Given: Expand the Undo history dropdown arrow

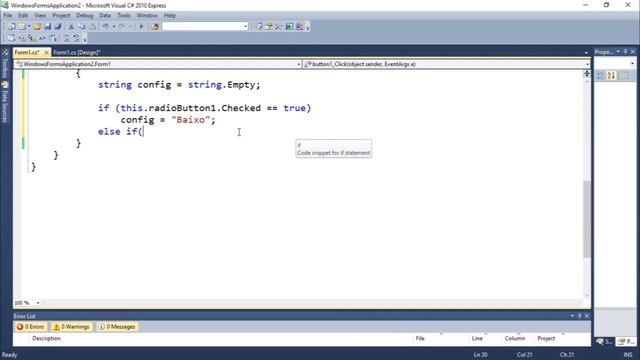Looking at the screenshot, I should click(113, 27).
